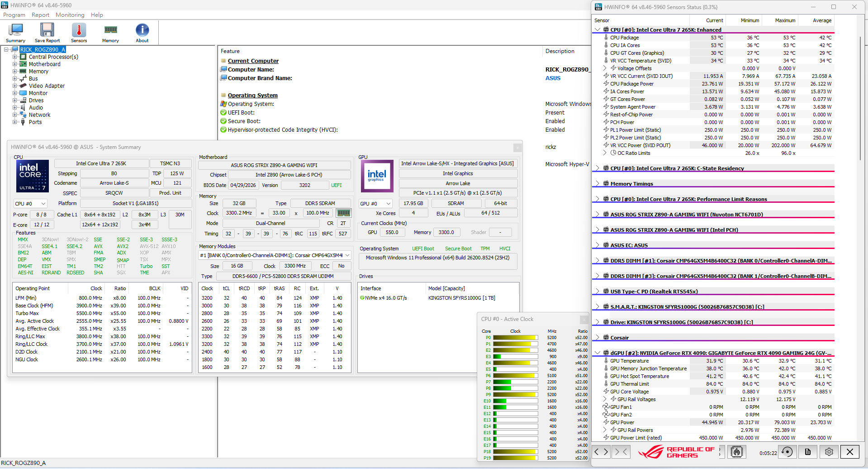
Task: Click the Memory chip toolbar icon
Action: click(110, 33)
